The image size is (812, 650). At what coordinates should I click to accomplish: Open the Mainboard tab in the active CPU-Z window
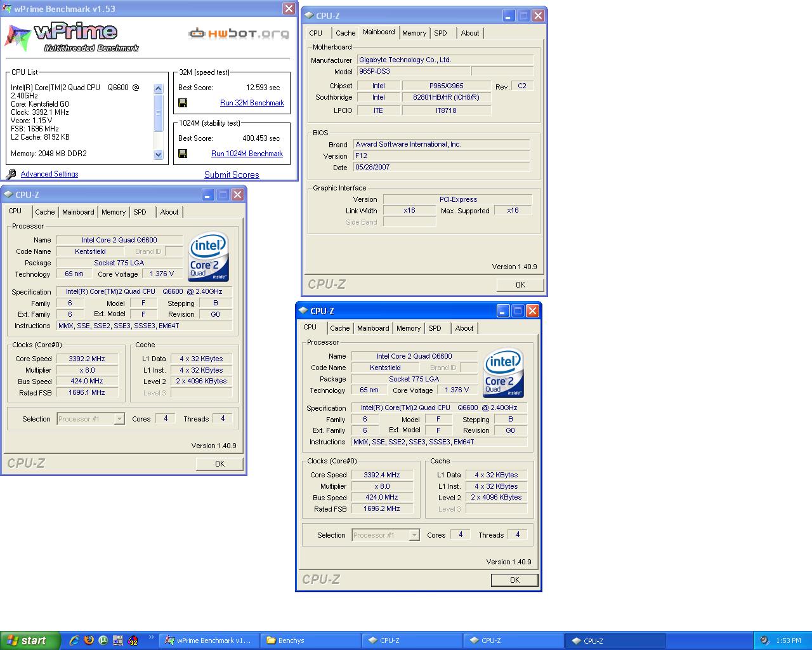point(373,328)
